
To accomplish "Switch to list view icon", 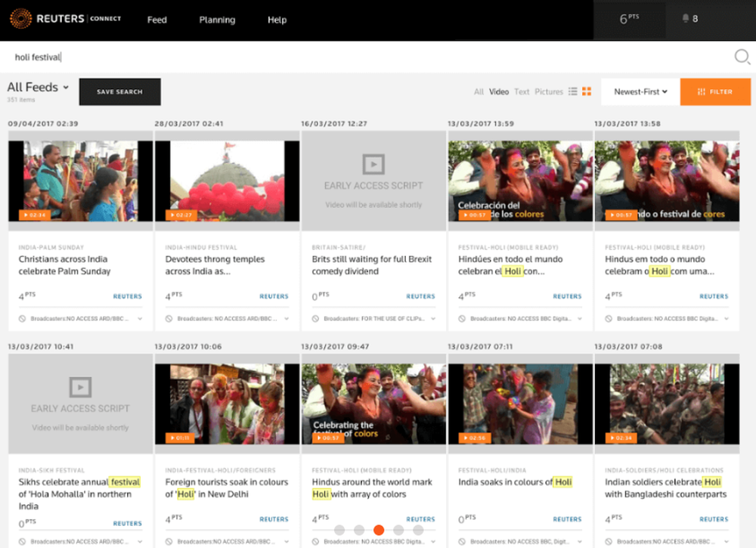I will (573, 91).
